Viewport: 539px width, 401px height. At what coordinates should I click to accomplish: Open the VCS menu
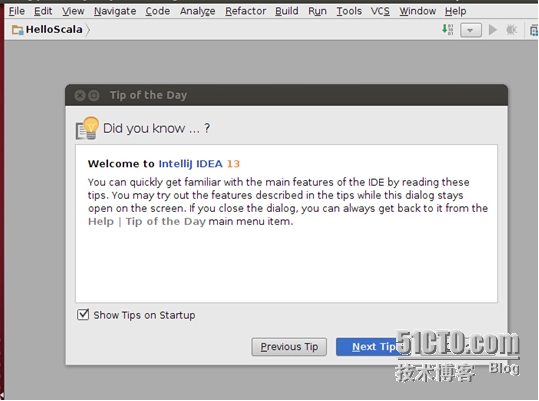(x=380, y=11)
